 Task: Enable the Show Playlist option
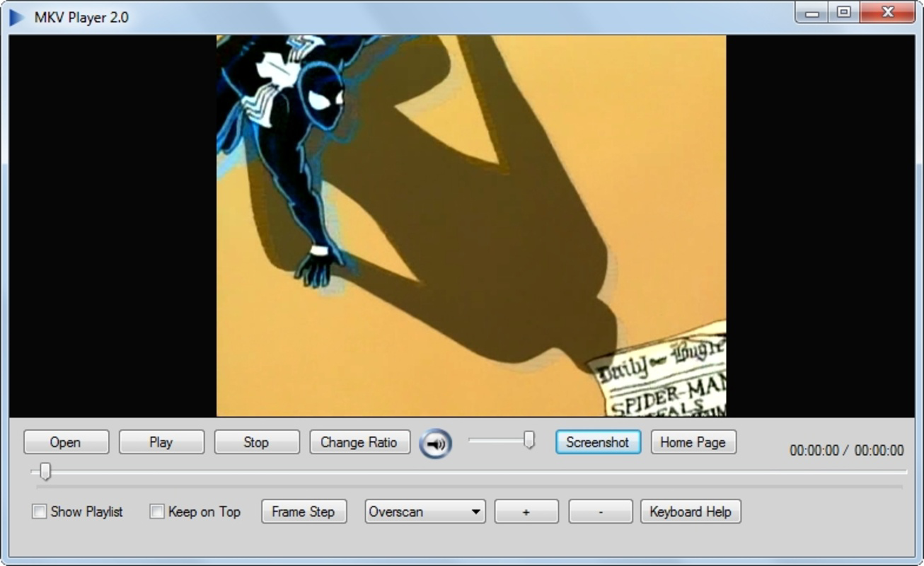pyautogui.click(x=39, y=512)
